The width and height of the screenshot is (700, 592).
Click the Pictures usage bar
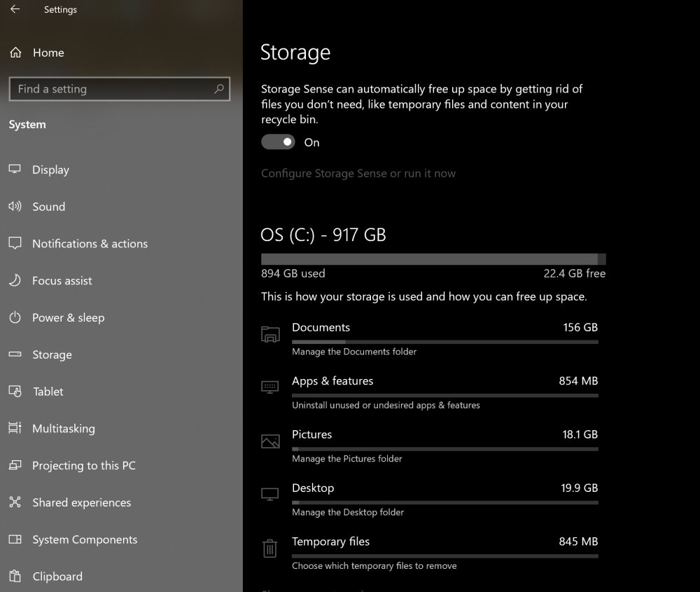click(444, 448)
